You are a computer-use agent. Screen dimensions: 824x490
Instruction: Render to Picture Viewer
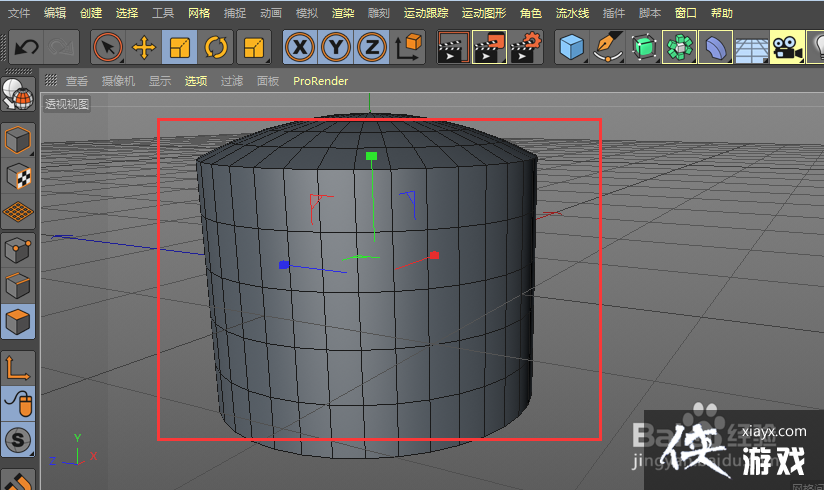pos(489,47)
